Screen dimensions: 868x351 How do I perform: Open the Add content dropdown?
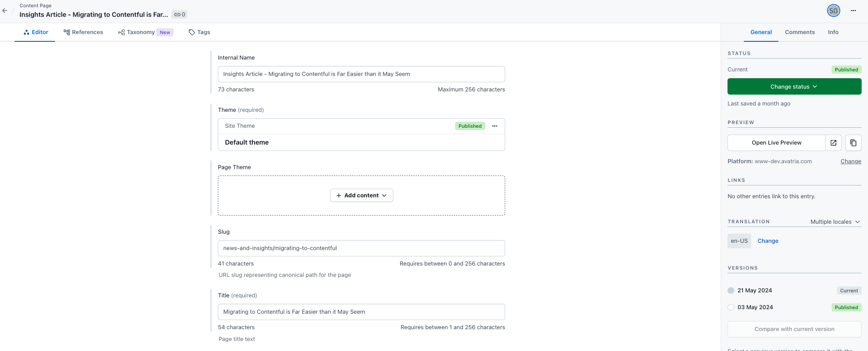tap(361, 196)
